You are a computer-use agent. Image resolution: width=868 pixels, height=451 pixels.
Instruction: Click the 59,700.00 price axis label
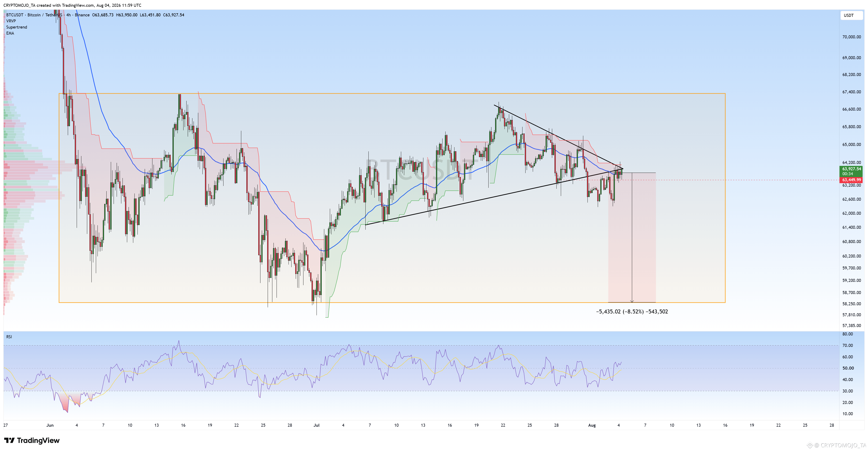pos(851,268)
